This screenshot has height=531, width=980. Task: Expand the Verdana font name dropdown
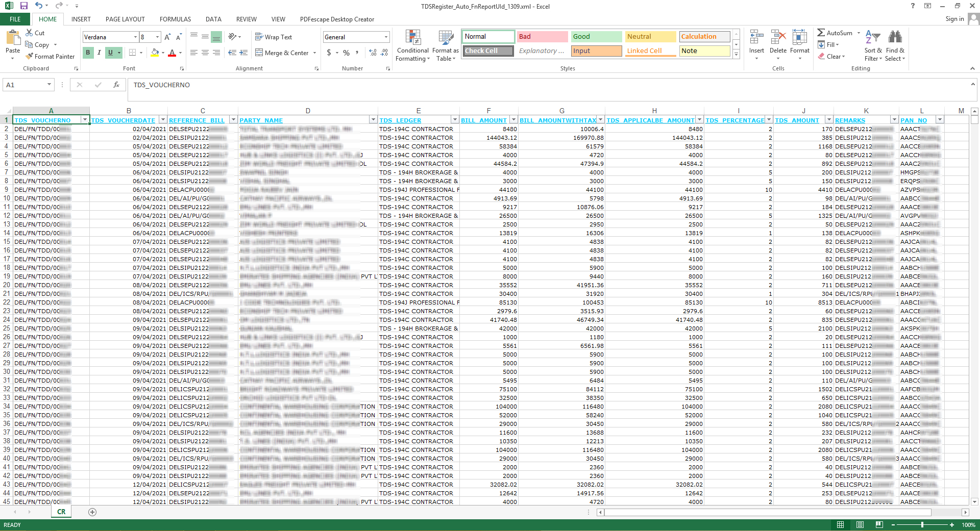coord(135,37)
